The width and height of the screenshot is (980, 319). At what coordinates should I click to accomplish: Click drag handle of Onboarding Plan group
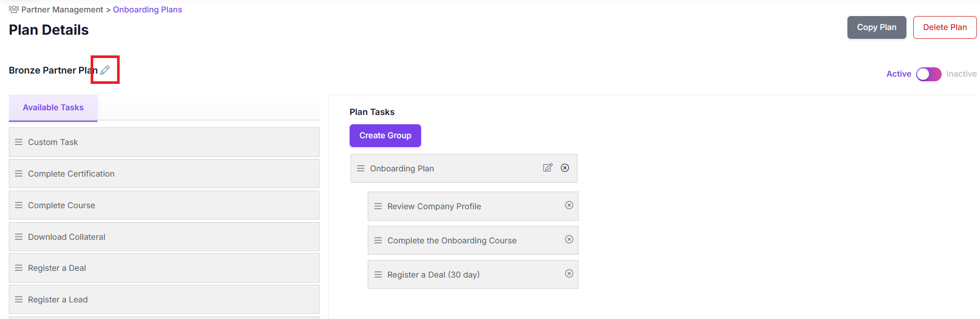point(361,168)
